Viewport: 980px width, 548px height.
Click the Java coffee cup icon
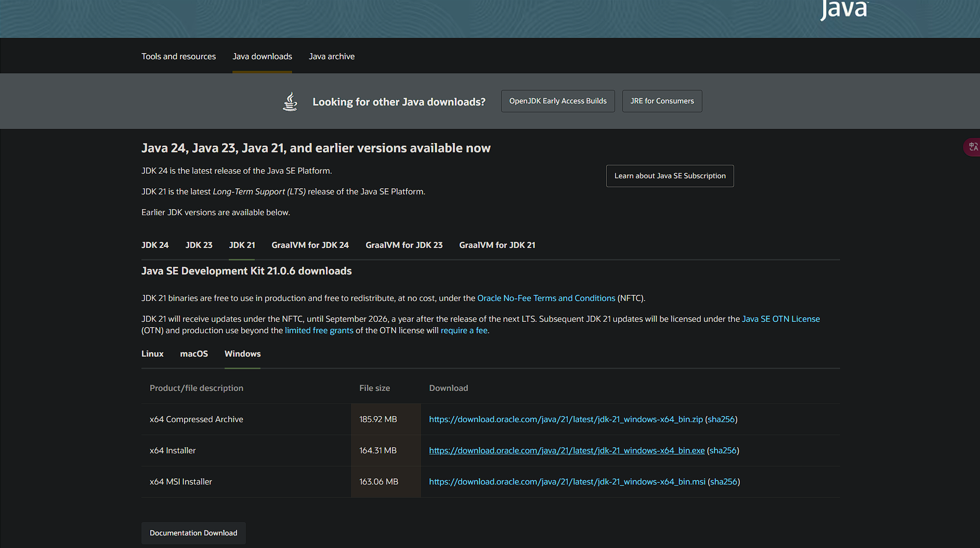(x=290, y=101)
